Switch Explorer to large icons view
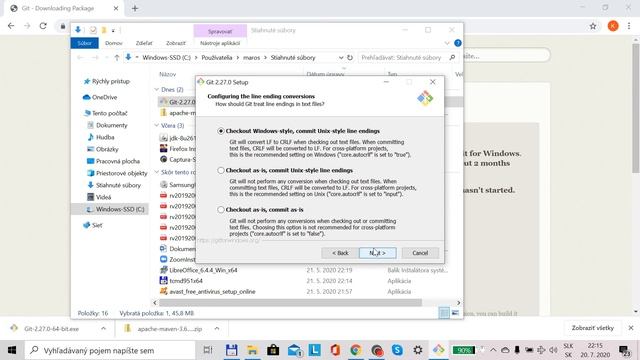Screen dimensions: 640x360 455,313
